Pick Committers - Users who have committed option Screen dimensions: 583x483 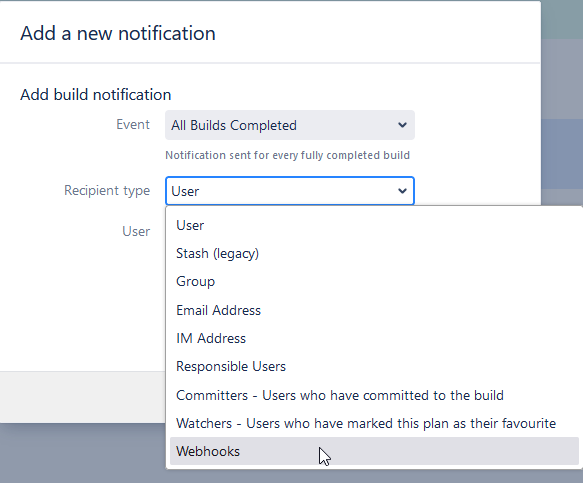coord(374,395)
